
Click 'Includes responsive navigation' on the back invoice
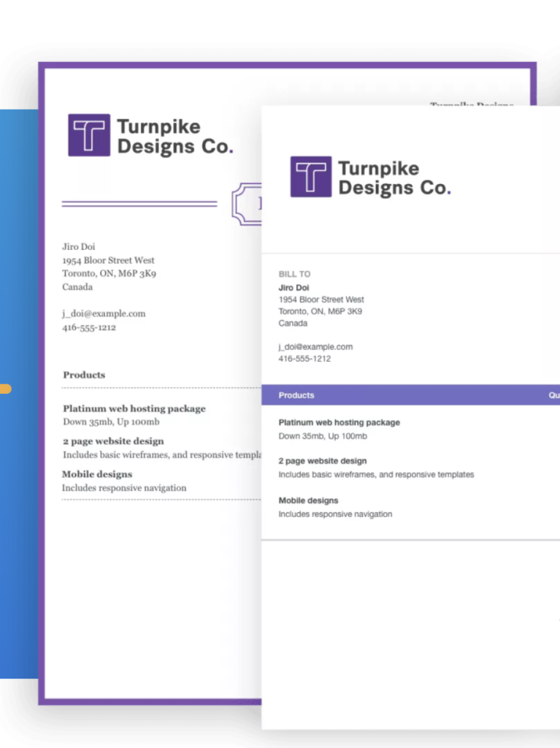(x=124, y=488)
